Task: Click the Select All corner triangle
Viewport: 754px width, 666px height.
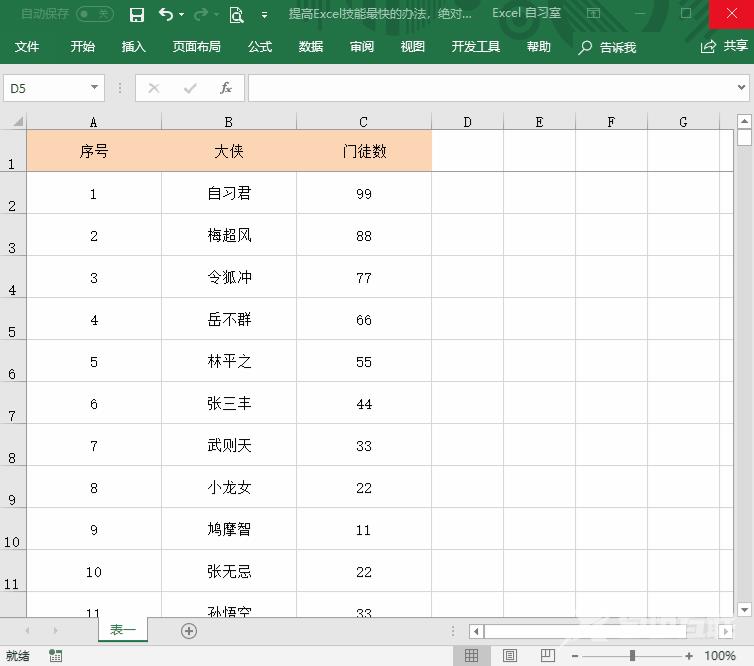Action: pyautogui.click(x=18, y=121)
